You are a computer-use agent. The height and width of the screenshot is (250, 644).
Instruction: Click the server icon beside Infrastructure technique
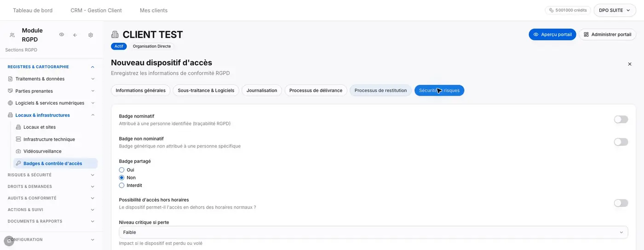point(18,139)
